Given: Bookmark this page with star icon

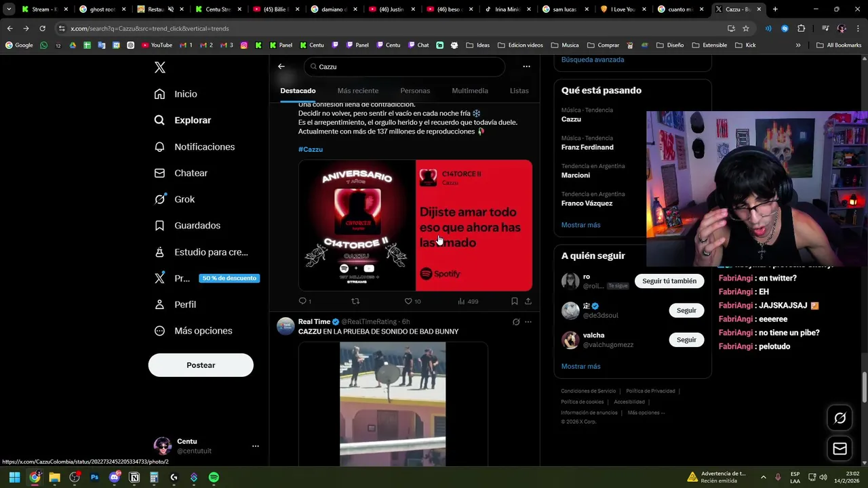Looking at the screenshot, I should point(746,28).
